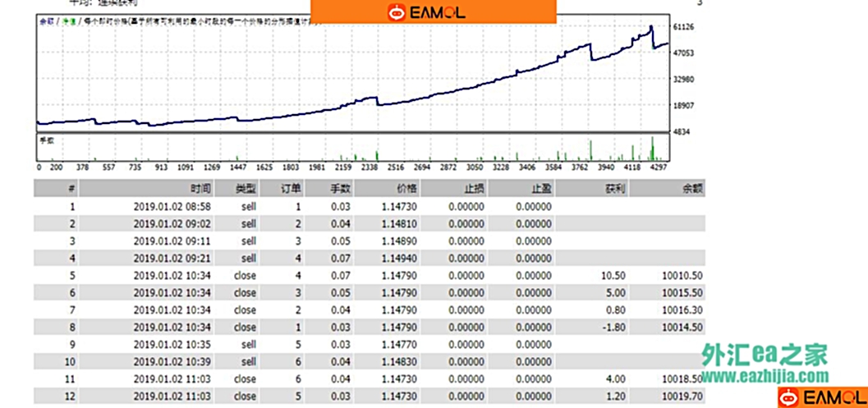This screenshot has height=408, width=868.
Task: Click the -1.80 profit value
Action: pos(614,328)
